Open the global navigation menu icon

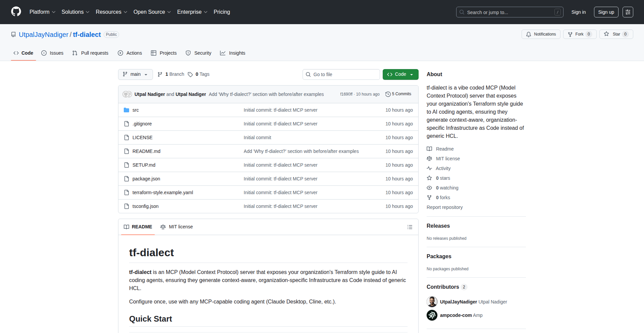coord(628,12)
